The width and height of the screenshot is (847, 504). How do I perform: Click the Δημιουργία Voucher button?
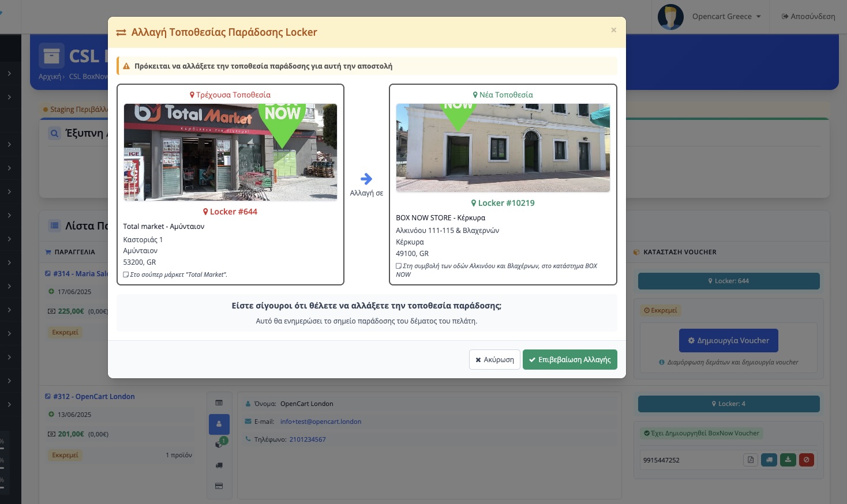pyautogui.click(x=729, y=340)
